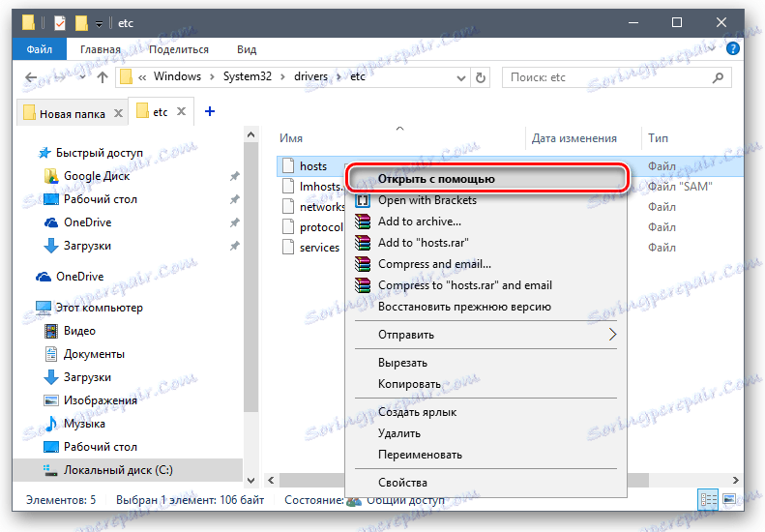This screenshot has height=532, width=765.
Task: Select "Быстрый доступ" in navigation pane
Action: click(100, 153)
